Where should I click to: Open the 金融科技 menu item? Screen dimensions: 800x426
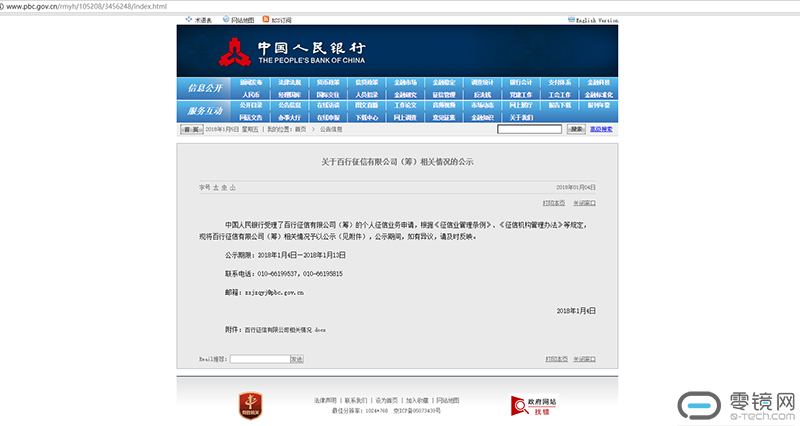(598, 82)
